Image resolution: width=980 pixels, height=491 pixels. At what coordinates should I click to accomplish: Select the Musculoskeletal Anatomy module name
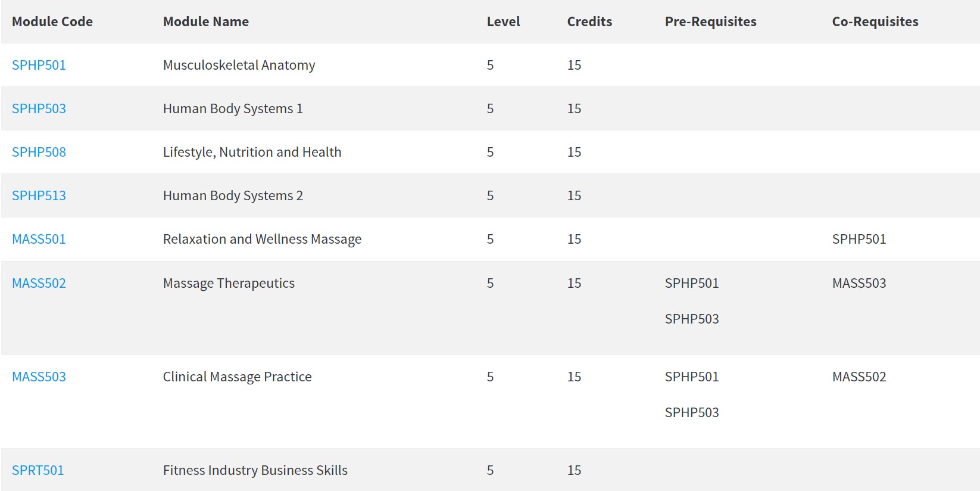click(239, 65)
